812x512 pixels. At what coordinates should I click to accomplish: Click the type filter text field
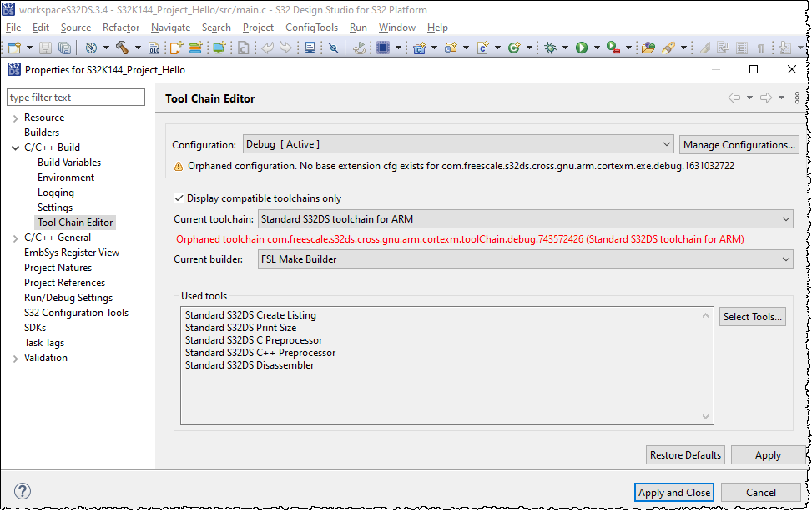pyautogui.click(x=75, y=97)
